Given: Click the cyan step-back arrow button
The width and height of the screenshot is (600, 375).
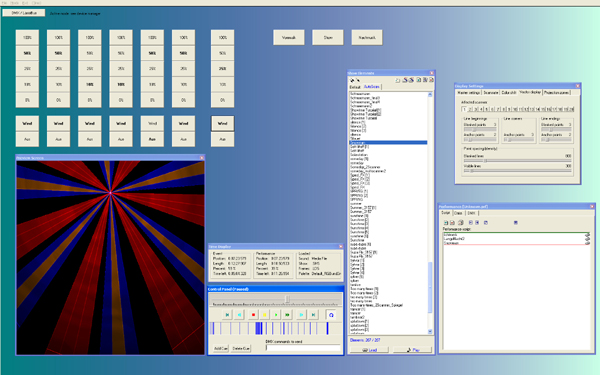Looking at the screenshot, I should coord(240,315).
